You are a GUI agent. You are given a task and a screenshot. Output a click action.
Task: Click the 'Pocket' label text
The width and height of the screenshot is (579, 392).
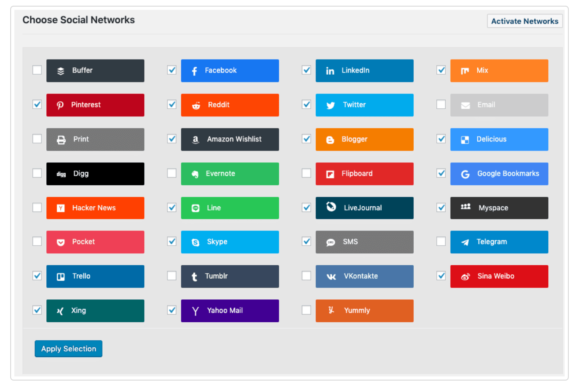[83, 242]
